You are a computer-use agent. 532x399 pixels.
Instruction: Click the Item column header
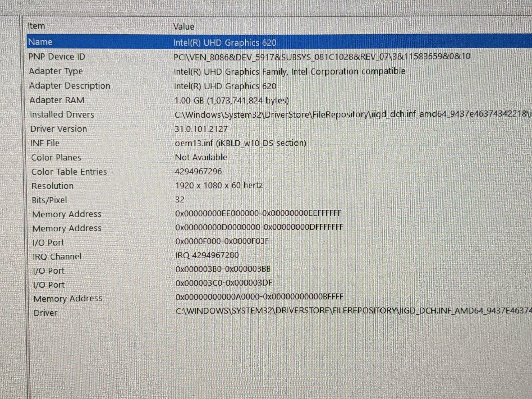coord(36,26)
